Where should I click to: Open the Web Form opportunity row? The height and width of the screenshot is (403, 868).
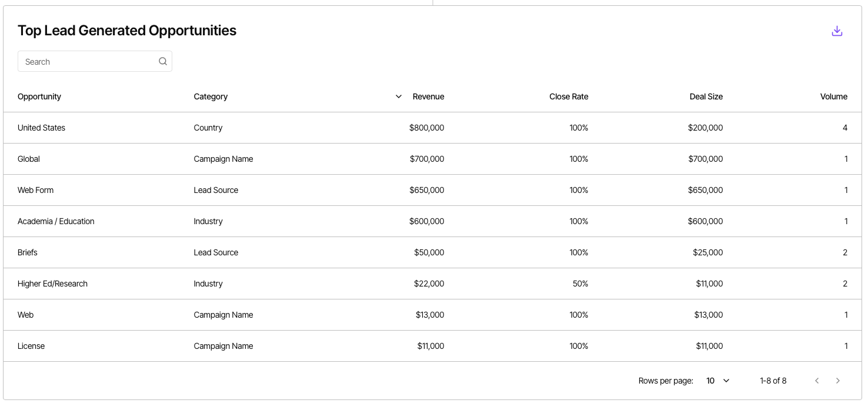click(433, 190)
